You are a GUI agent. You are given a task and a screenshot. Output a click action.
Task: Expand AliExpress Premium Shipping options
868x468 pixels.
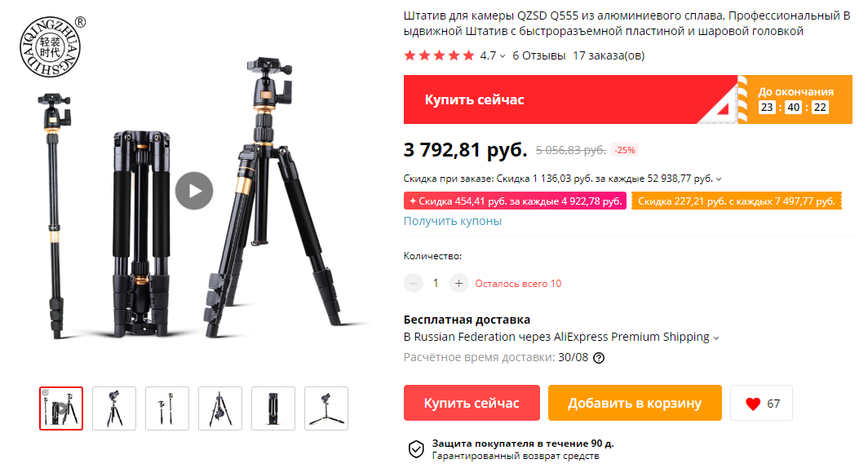tap(716, 338)
